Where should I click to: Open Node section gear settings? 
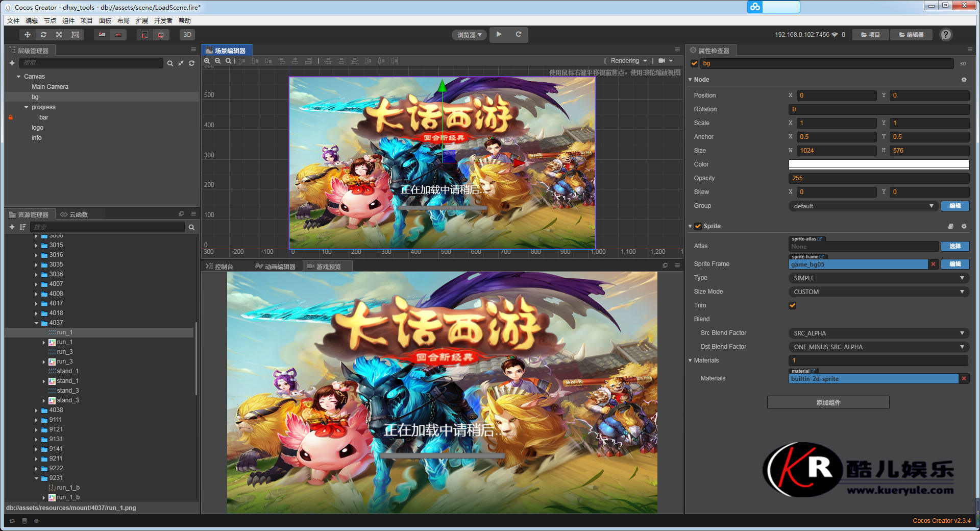tap(964, 80)
